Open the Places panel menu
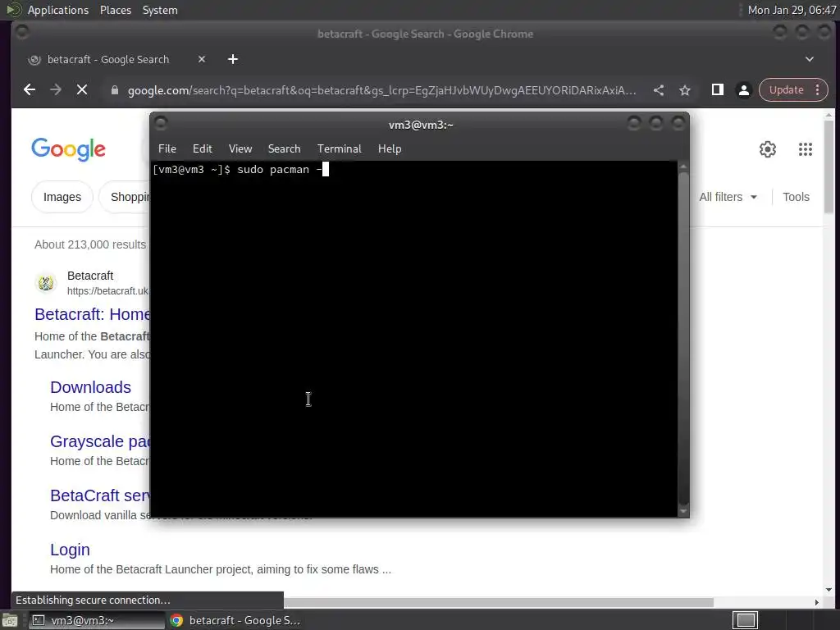Screen dimensions: 840x630 [x=115, y=10]
